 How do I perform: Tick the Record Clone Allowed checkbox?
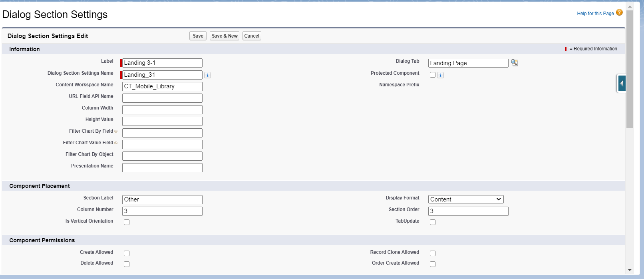click(x=433, y=253)
